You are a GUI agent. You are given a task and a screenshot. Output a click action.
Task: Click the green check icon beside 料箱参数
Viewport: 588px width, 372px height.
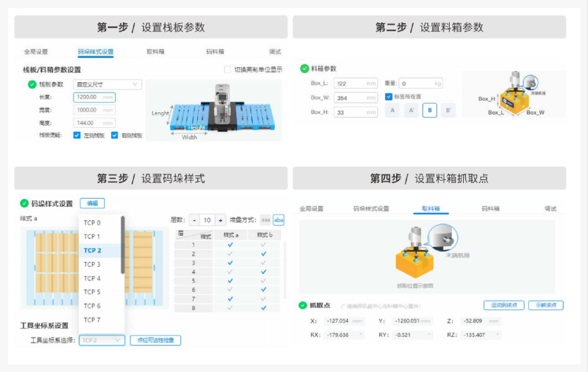304,69
